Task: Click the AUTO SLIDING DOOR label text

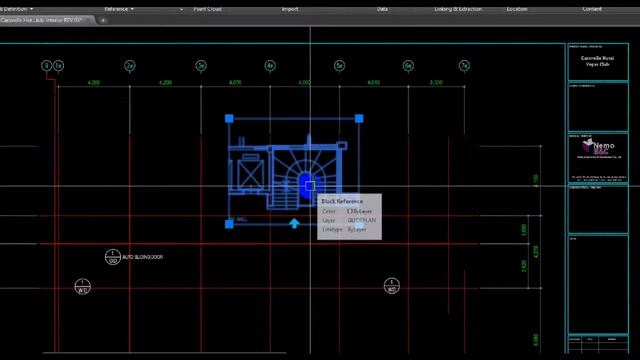Action: click(142, 257)
